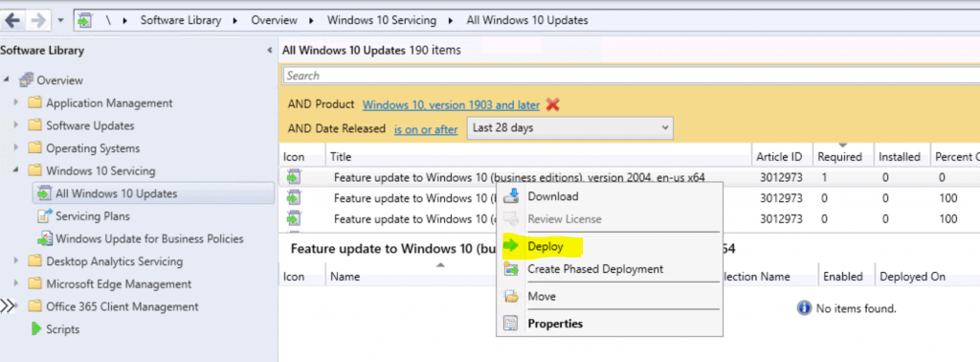980x362 pixels.
Task: Click the breadcrumb root updates icon
Action: [x=84, y=20]
